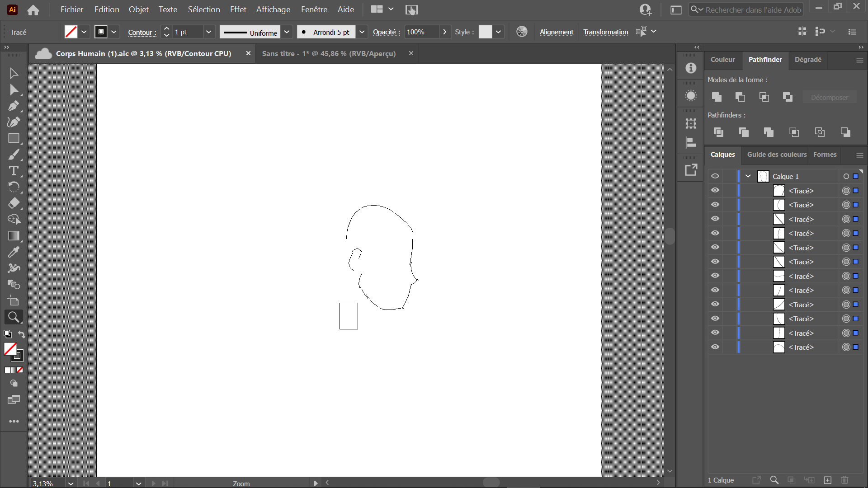Select the Eyedropper tool
Screen dimensions: 868x488
click(x=13, y=252)
